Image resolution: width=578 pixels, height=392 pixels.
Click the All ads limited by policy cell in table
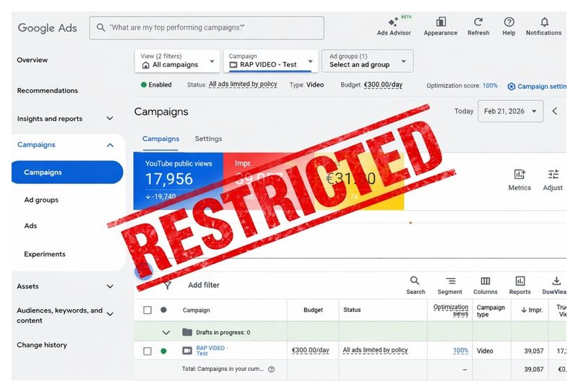tap(375, 350)
